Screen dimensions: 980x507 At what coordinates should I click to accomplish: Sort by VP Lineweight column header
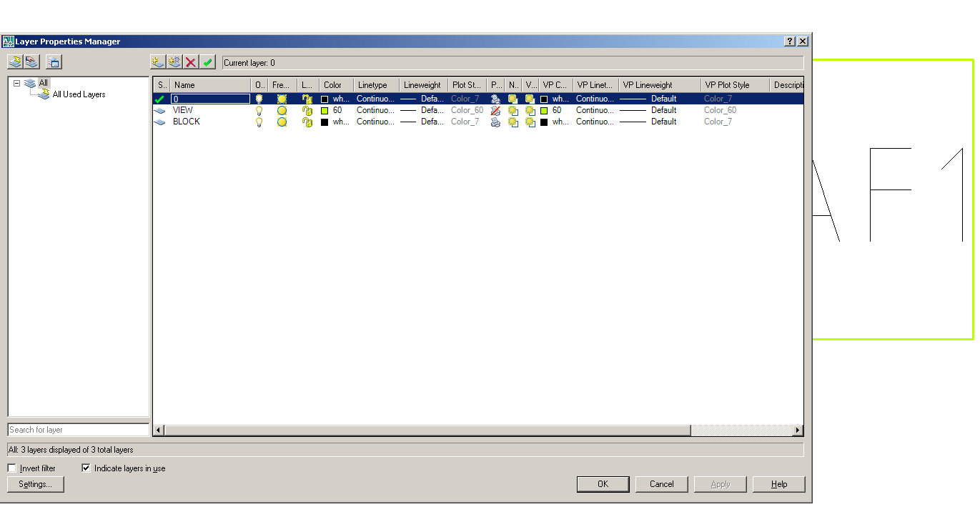point(659,85)
